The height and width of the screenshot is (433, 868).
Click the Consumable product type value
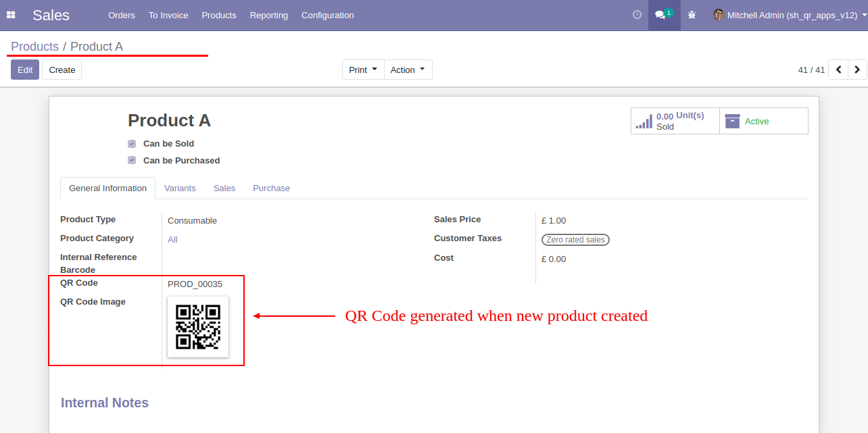[x=192, y=221]
